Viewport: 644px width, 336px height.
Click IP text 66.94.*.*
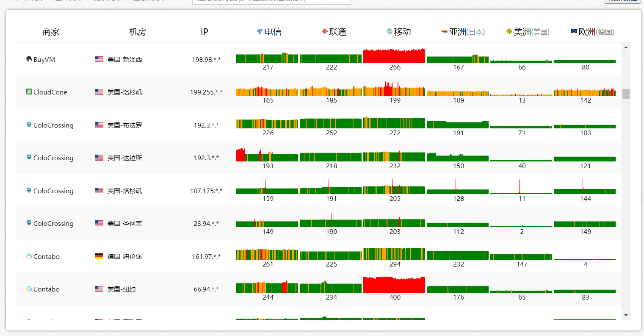coord(206,289)
